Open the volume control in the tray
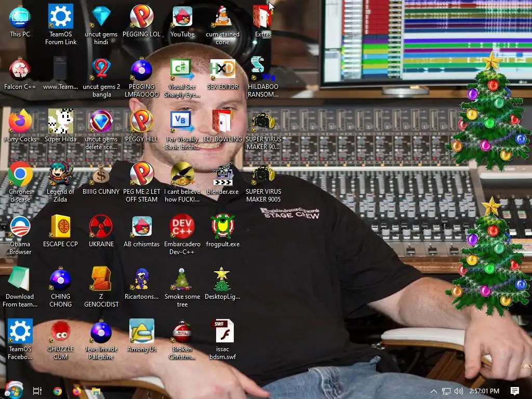 click(x=458, y=391)
